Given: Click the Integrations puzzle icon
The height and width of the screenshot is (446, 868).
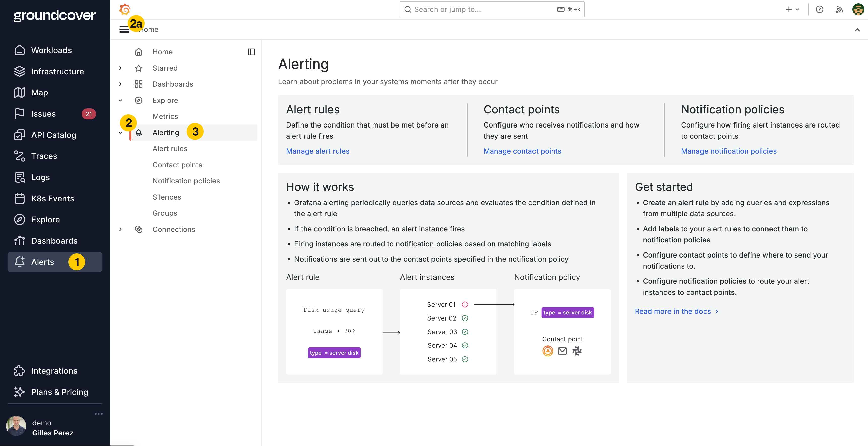Looking at the screenshot, I should click(20, 371).
